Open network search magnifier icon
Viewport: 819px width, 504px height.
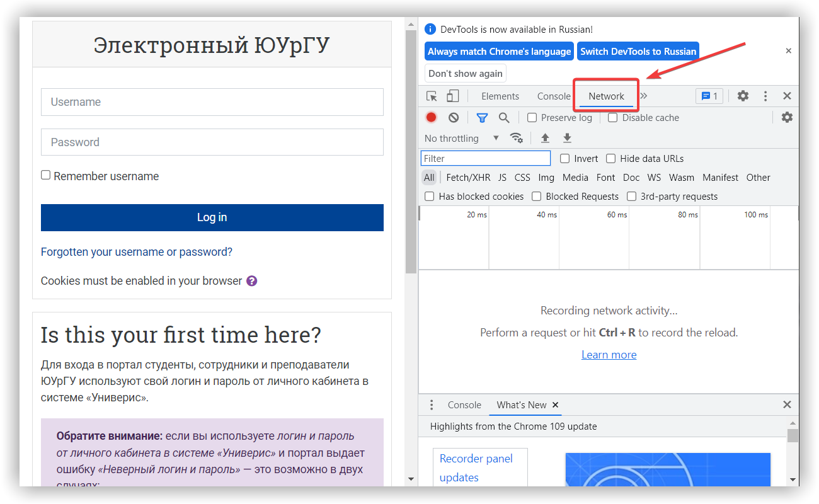504,117
